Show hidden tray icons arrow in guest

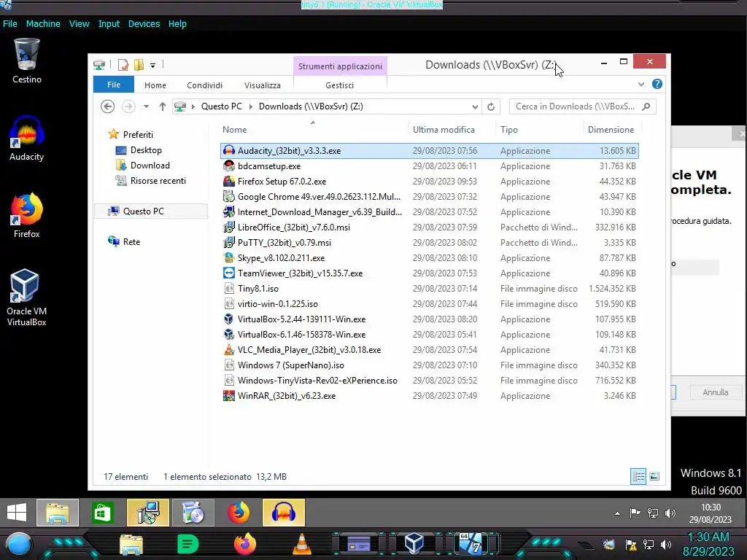pyautogui.click(x=617, y=513)
